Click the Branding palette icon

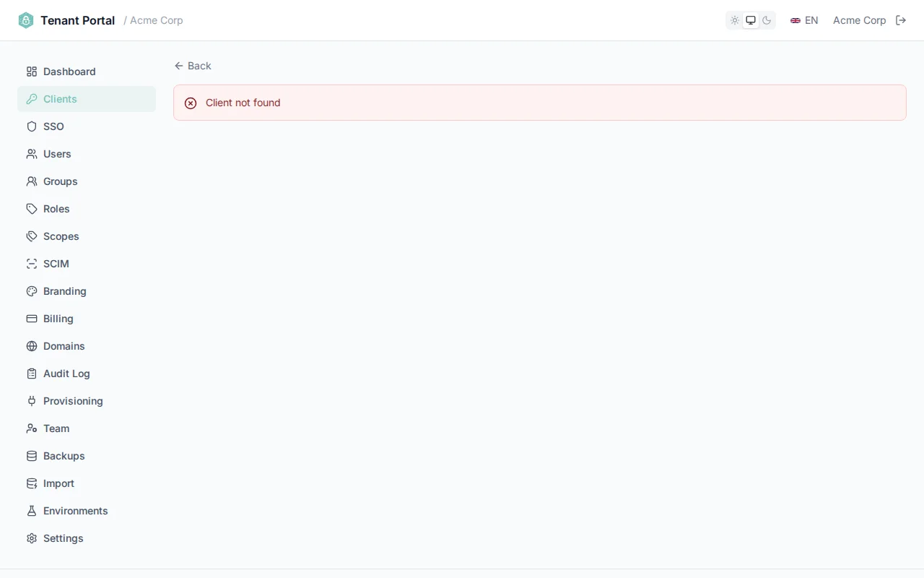pos(32,291)
